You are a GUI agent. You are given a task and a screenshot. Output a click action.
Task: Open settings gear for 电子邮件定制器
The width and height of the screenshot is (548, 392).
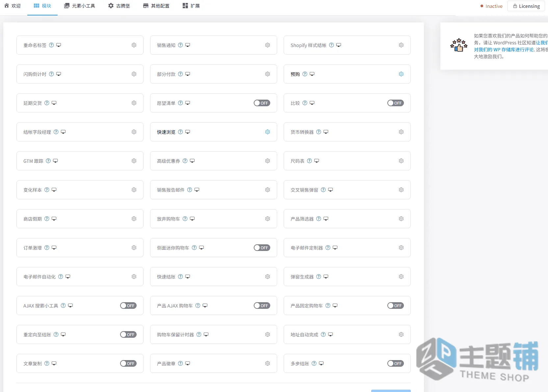401,248
